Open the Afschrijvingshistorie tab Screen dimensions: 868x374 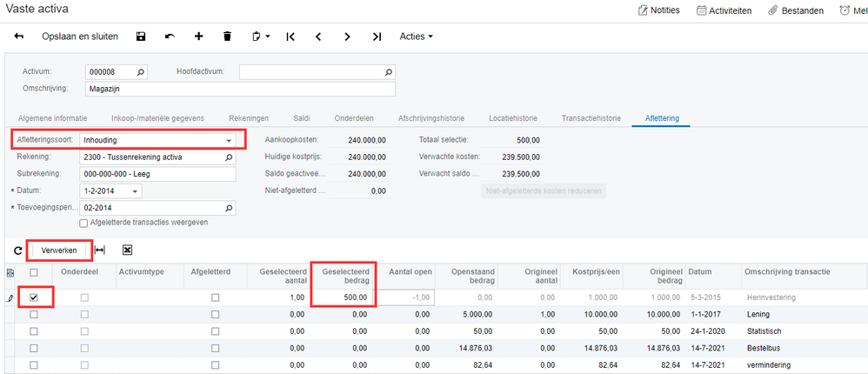coord(431,117)
